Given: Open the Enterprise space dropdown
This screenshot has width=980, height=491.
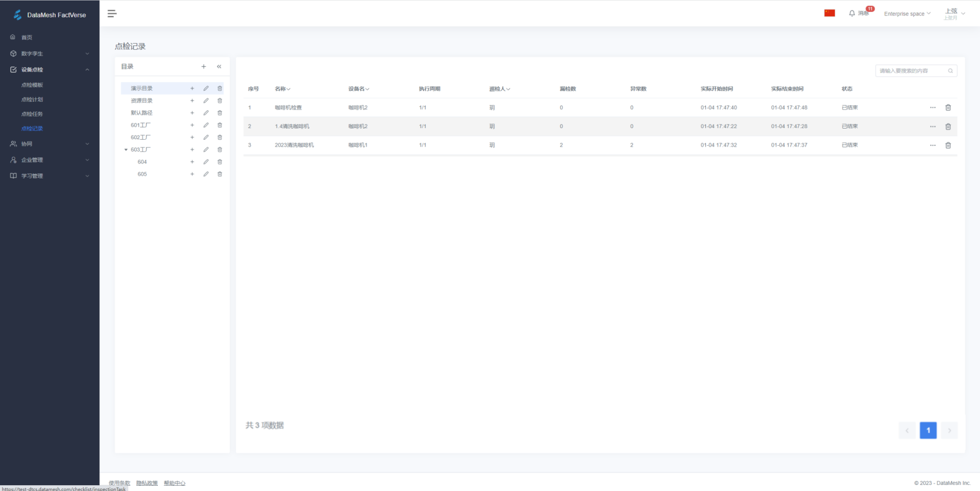Looking at the screenshot, I should [x=907, y=14].
